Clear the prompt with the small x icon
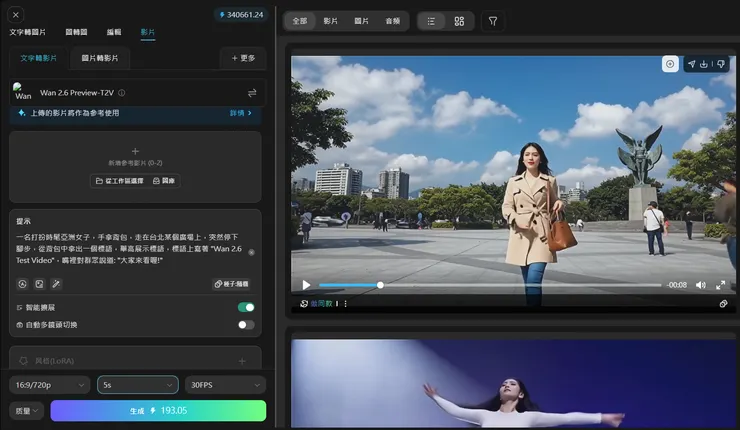Viewport: 740px width, 430px height. (x=252, y=253)
